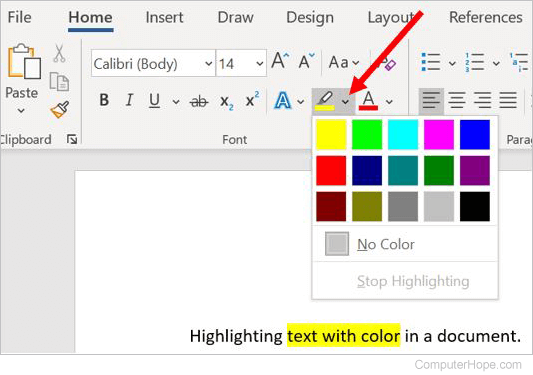Expand the Highlight Color dropdown arrow
This screenshot has height=375, width=533.
346,101
